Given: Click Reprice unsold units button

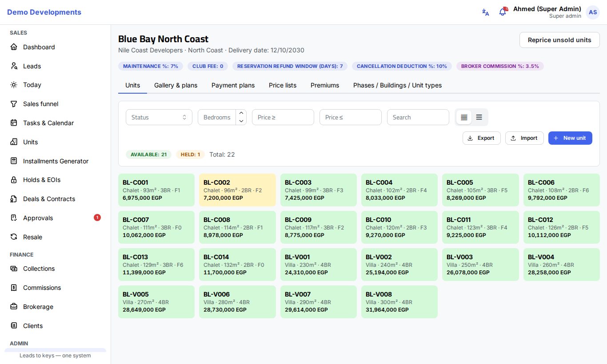Looking at the screenshot, I should [559, 40].
